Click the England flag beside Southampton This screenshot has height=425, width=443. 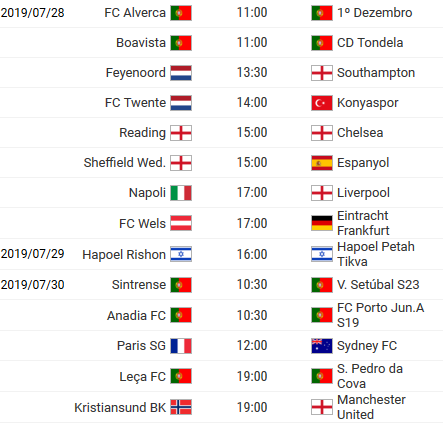(x=322, y=73)
